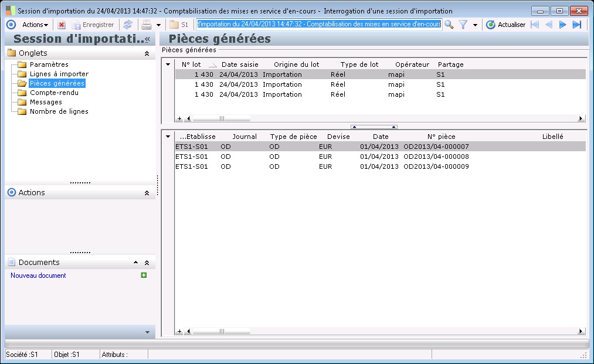Open the Paramètres tab folder
Image resolution: width=594 pixels, height=364 pixels.
click(x=49, y=64)
